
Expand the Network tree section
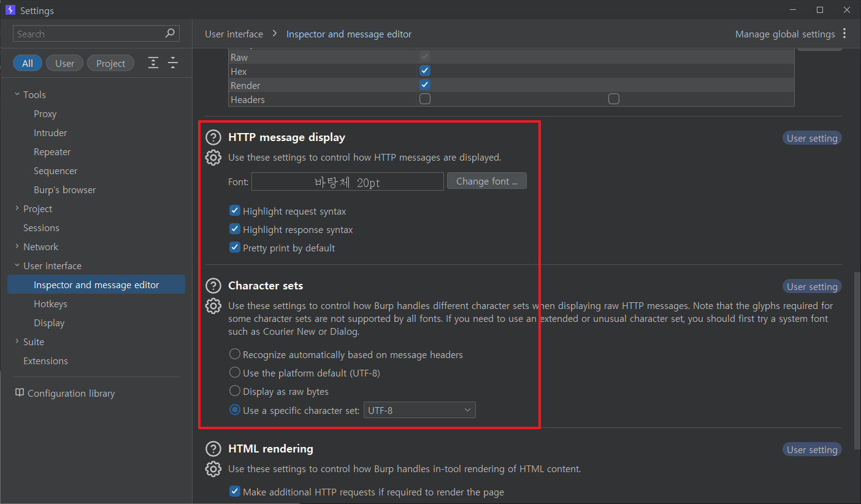click(x=17, y=246)
